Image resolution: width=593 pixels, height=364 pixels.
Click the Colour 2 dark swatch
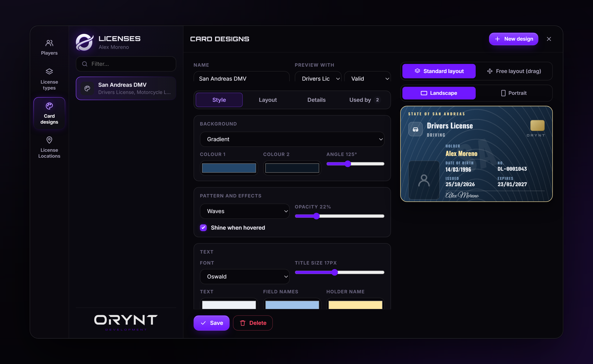pos(292,168)
